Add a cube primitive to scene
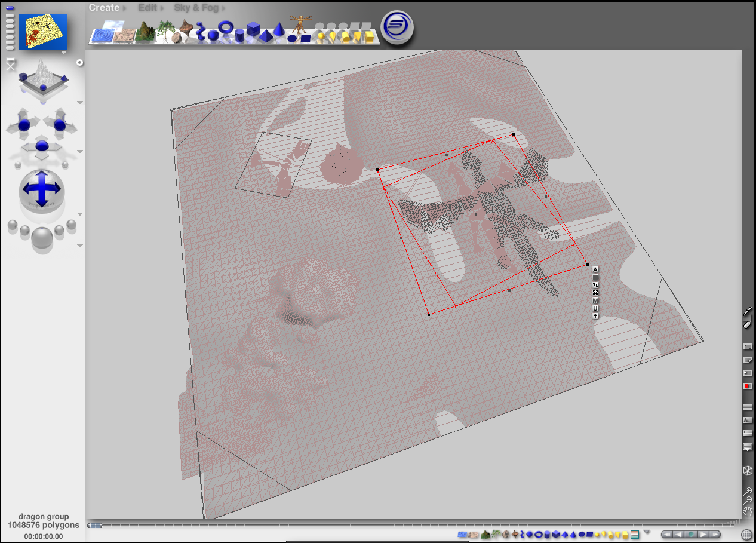 point(253,29)
